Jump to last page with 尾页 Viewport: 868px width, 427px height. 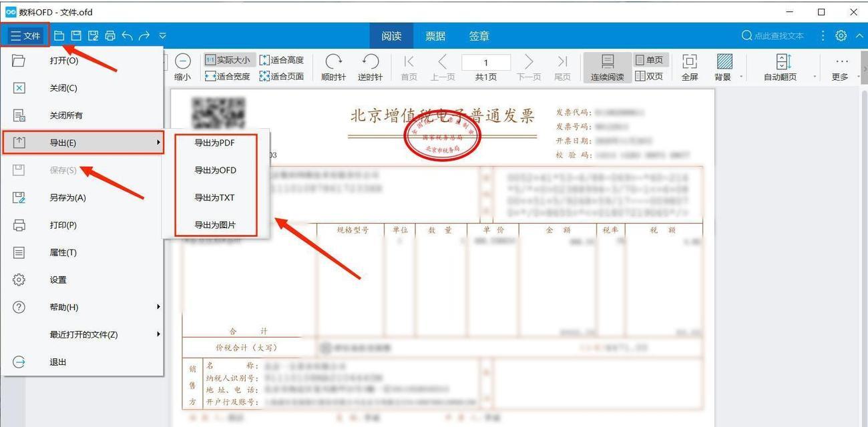(x=562, y=67)
